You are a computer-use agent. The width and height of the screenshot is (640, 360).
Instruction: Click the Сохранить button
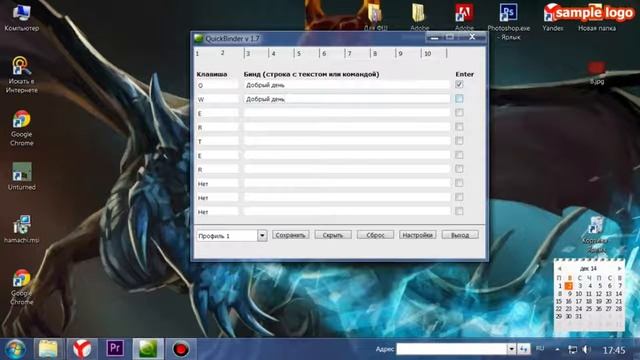tap(291, 235)
